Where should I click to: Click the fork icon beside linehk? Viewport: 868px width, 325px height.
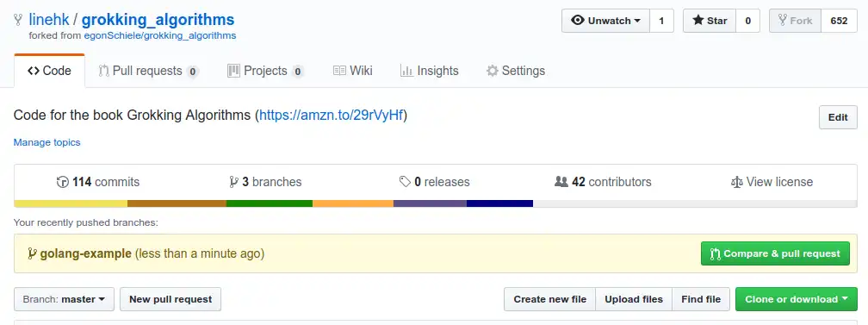tap(19, 20)
